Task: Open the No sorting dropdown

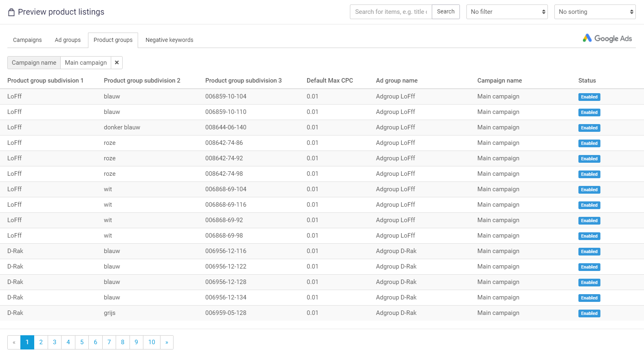Action: tap(595, 12)
